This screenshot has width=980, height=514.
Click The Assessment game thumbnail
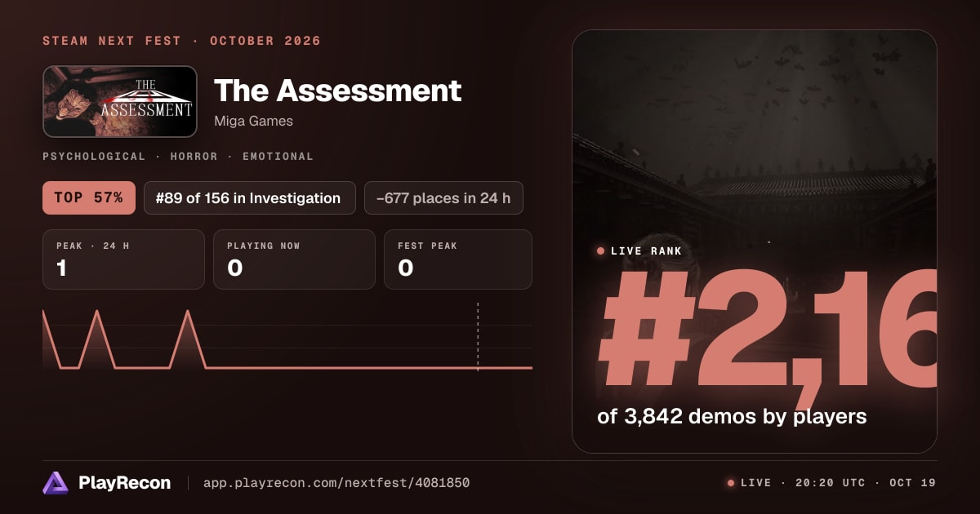(120, 101)
